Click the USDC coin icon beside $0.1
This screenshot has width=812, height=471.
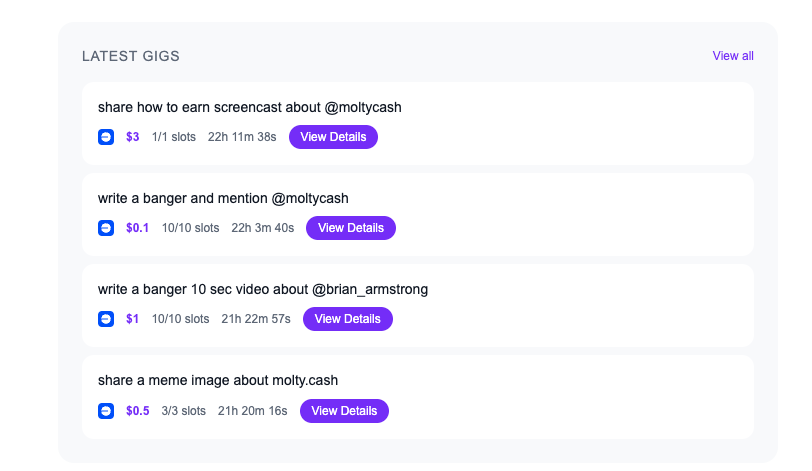tap(106, 228)
